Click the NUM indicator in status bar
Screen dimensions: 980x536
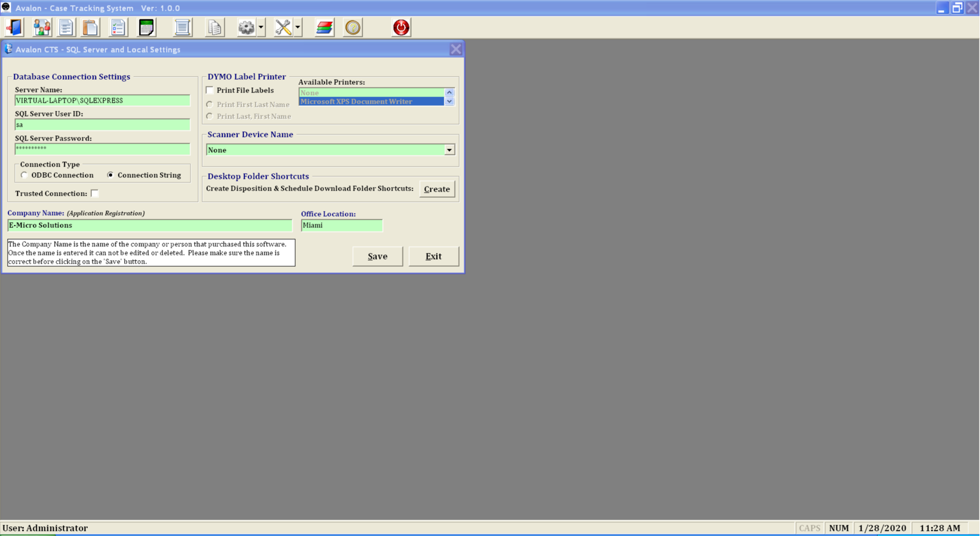[x=839, y=528]
